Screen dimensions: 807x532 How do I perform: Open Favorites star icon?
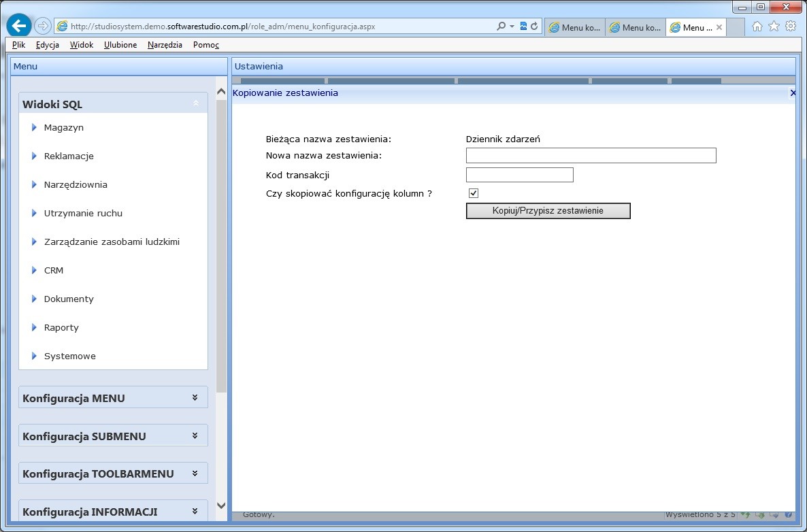point(774,27)
